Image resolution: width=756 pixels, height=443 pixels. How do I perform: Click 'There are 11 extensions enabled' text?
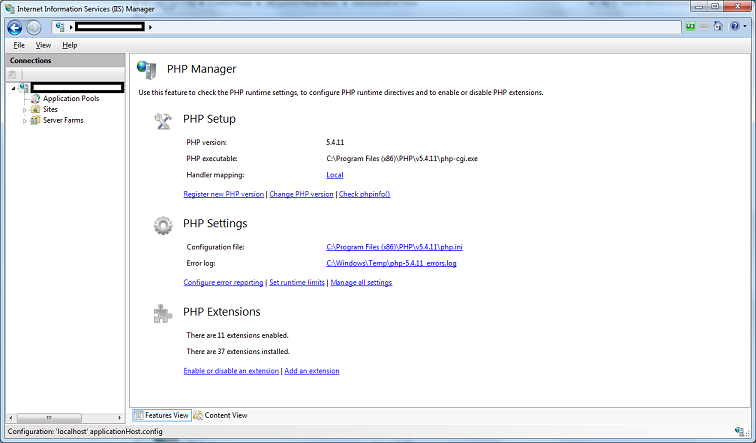click(x=237, y=335)
